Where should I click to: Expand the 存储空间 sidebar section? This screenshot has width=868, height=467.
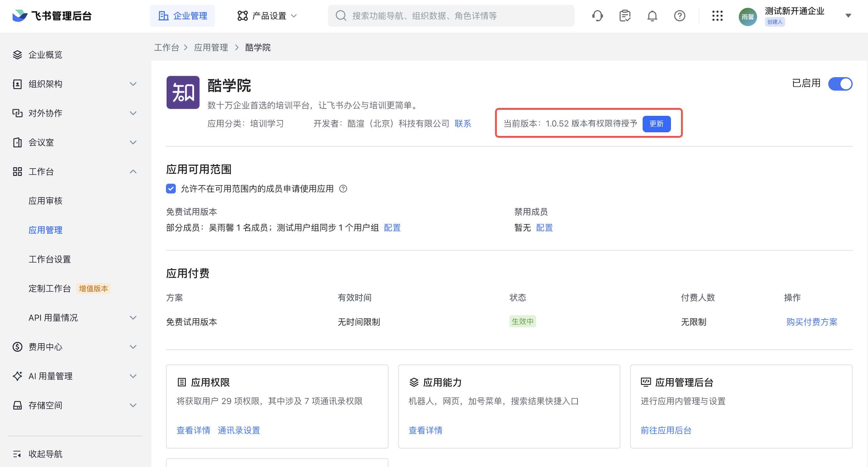[133, 405]
